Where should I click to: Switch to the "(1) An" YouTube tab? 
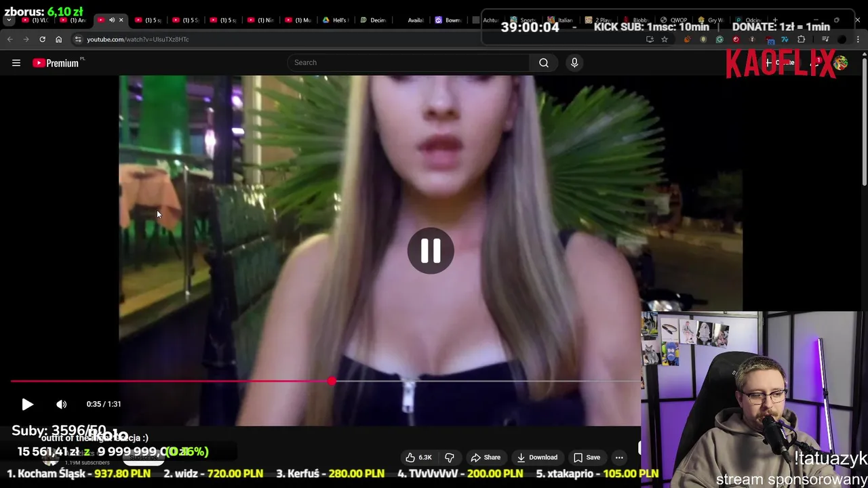click(x=73, y=20)
